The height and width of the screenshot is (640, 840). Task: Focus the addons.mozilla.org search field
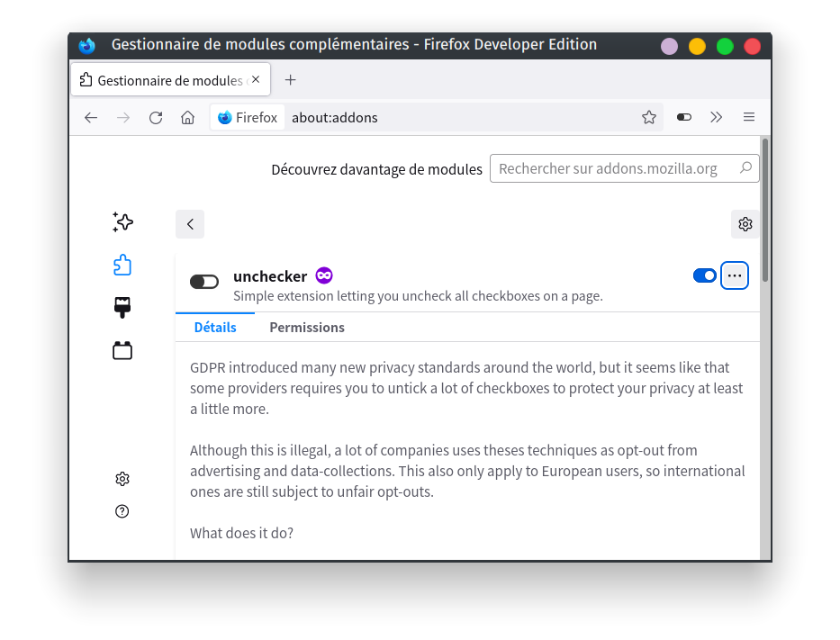point(625,168)
